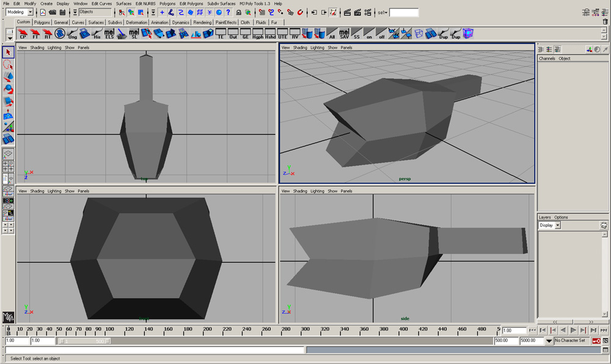Open the MJ Poly Tools 1.3 menu
This screenshot has width=611, height=364.
pos(255,4)
